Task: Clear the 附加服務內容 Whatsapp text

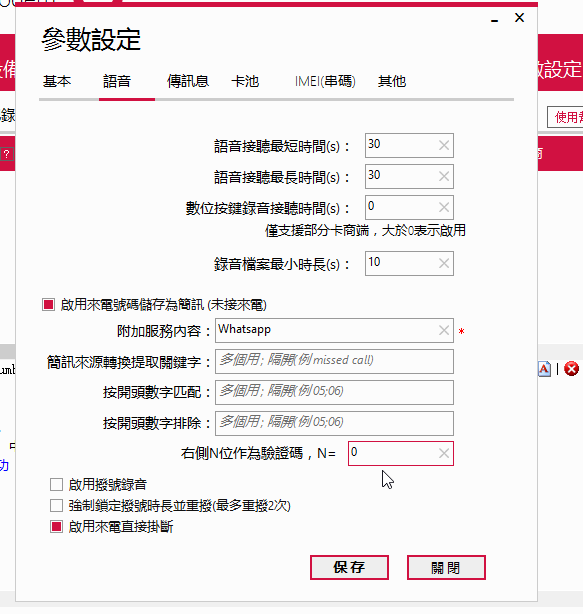Action: coord(444,330)
